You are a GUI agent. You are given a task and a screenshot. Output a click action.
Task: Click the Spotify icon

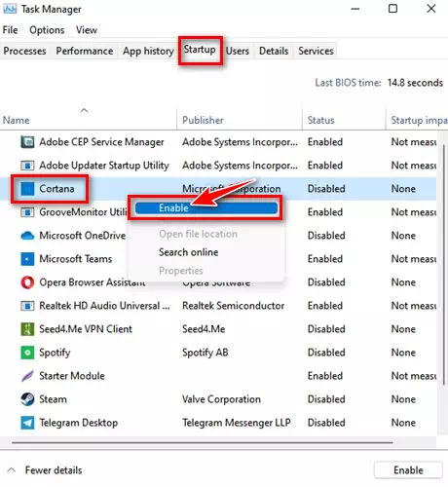tap(27, 353)
